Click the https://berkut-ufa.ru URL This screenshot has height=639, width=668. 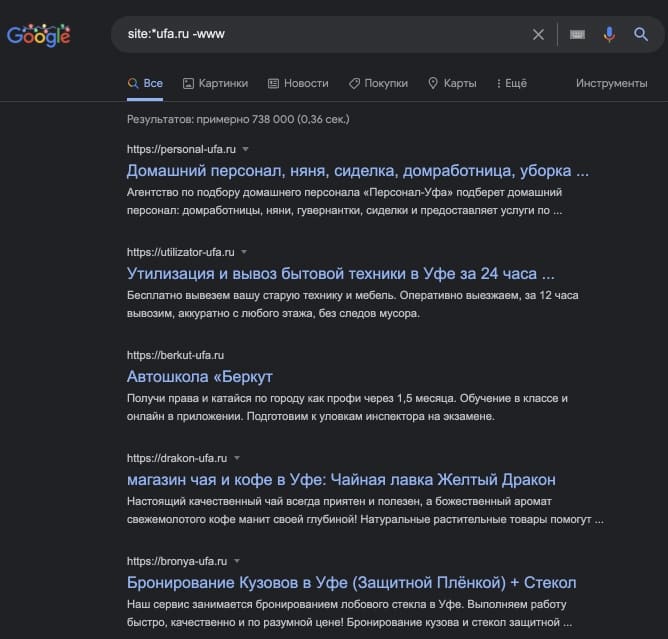click(175, 355)
